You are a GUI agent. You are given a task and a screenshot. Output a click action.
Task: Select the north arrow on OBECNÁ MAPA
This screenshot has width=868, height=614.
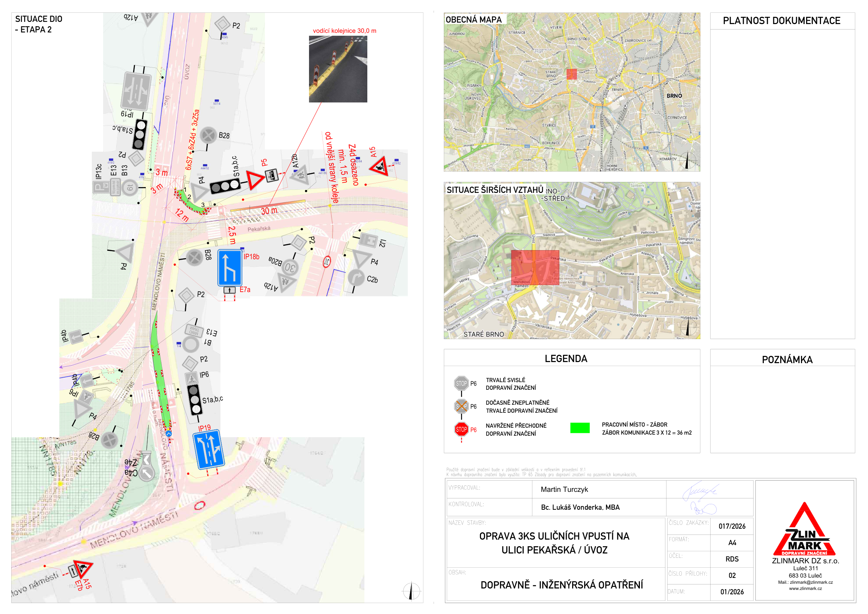688,161
